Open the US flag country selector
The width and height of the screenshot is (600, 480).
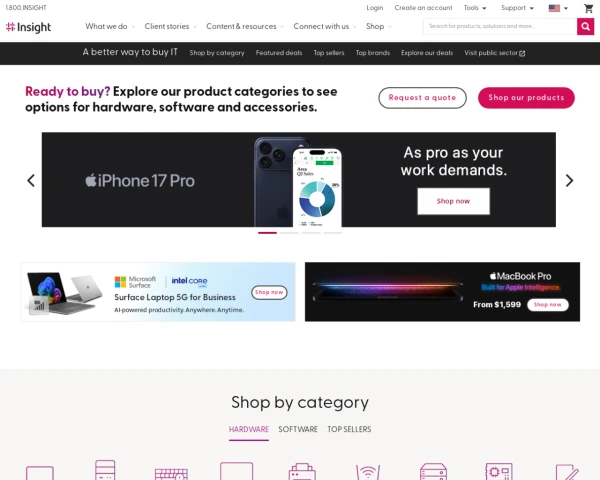pos(558,8)
